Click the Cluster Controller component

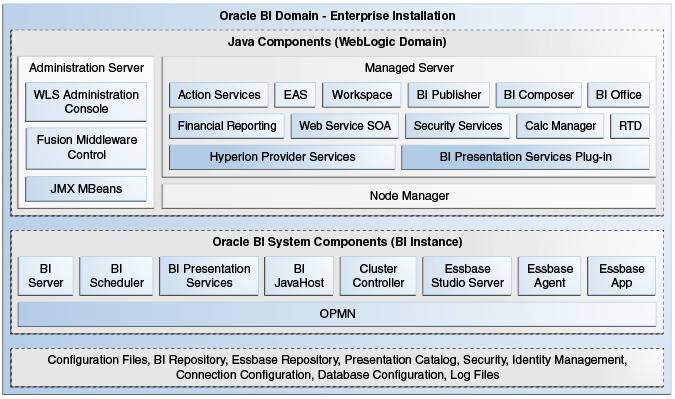tap(378, 276)
